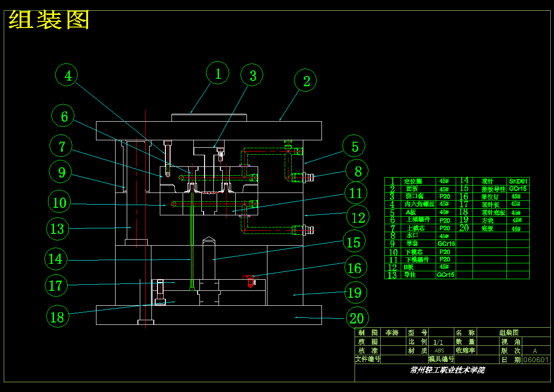Viewport: 554px width, 392px height.
Task: Click 'P20' material in the 浇口套 row
Action: (x=445, y=196)
